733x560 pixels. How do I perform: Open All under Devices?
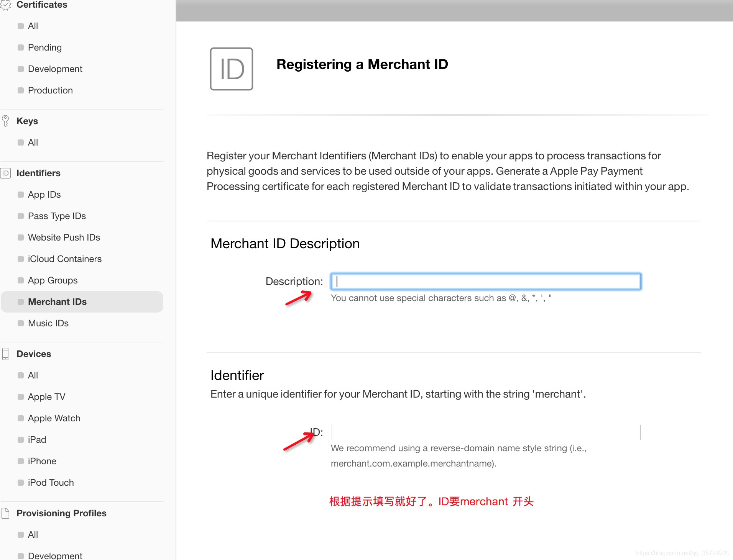coord(33,375)
